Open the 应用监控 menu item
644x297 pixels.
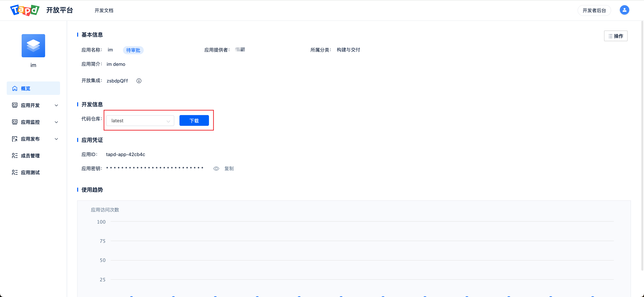pos(33,122)
